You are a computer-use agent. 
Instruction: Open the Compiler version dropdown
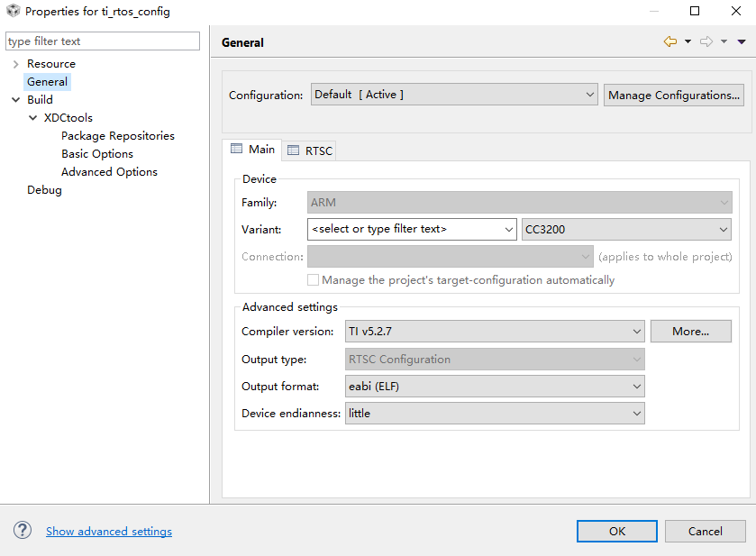tap(495, 332)
